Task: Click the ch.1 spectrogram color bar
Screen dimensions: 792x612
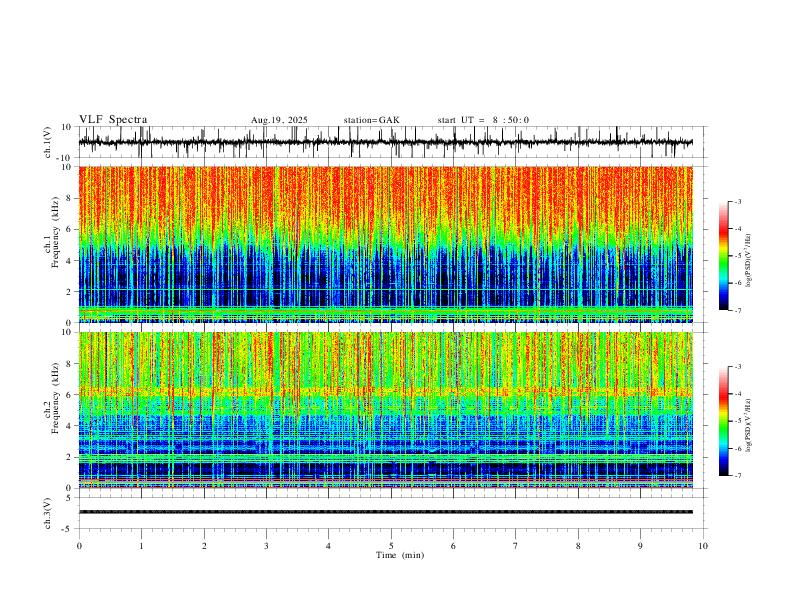Action: pyautogui.click(x=724, y=256)
